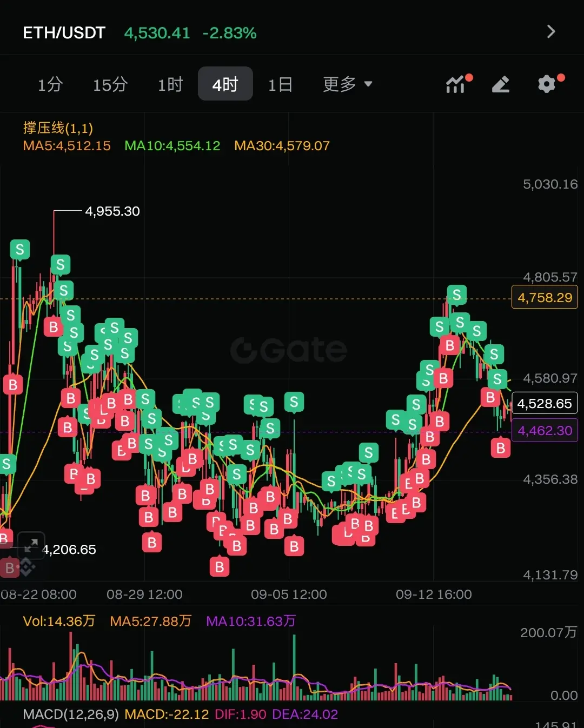Tap the DIF:1.90 value

(x=241, y=714)
